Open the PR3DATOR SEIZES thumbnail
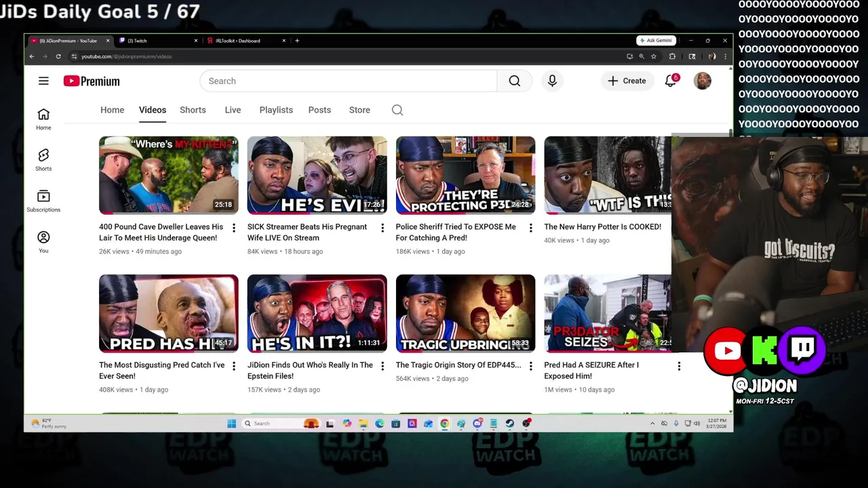The image size is (868, 488). pos(608,314)
